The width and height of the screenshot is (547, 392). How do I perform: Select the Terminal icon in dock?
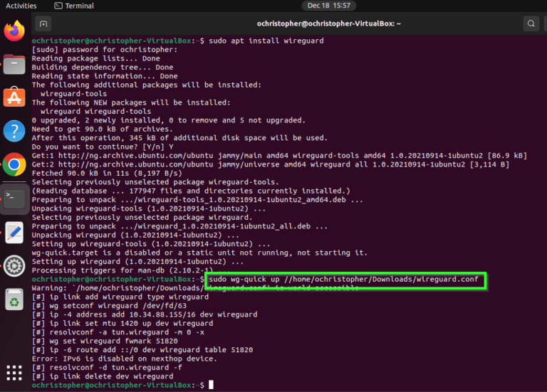(14, 199)
